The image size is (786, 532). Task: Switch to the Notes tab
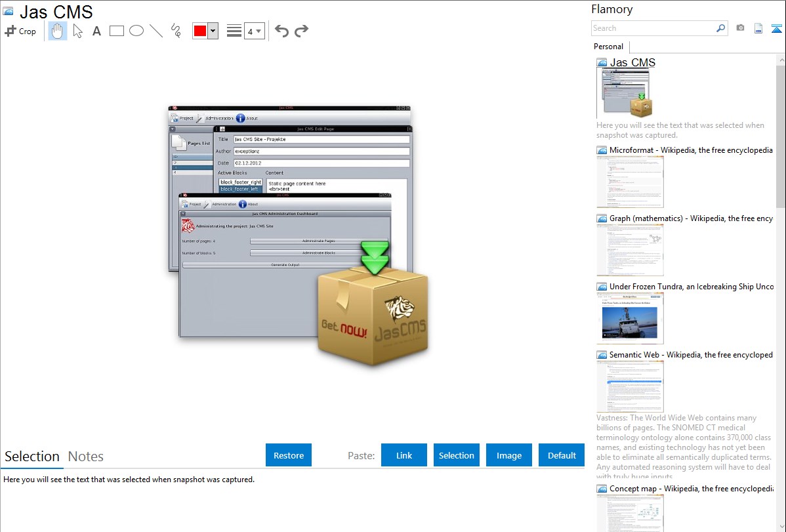click(x=86, y=457)
